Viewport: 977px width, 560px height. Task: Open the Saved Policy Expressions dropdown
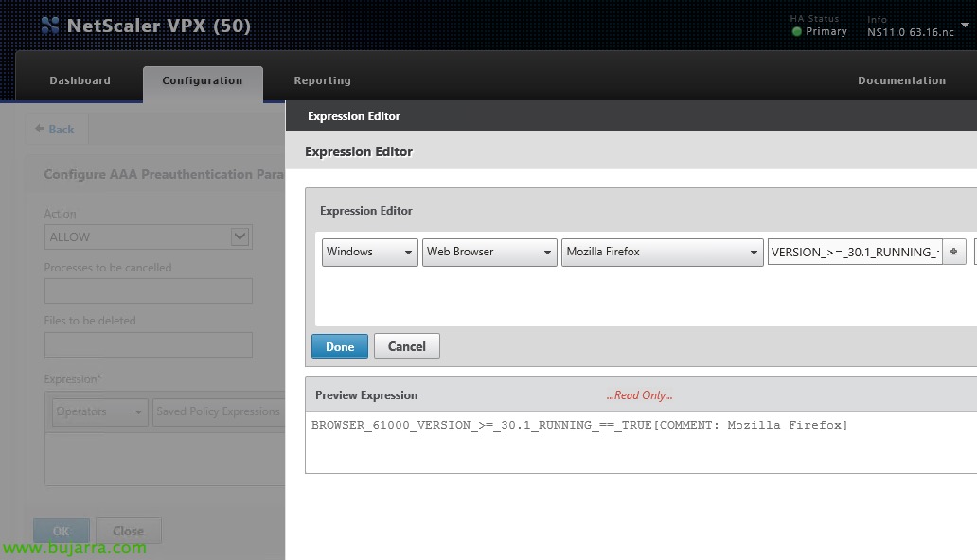coord(219,411)
